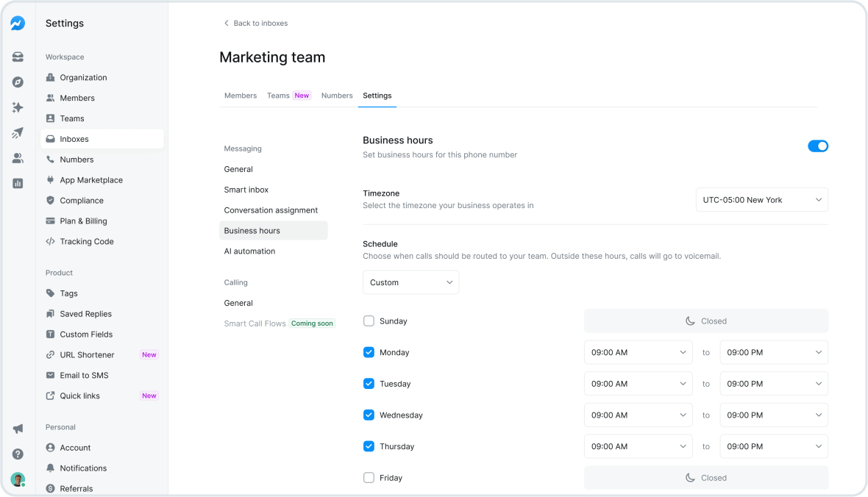Disable the Business hours toggle

(818, 146)
